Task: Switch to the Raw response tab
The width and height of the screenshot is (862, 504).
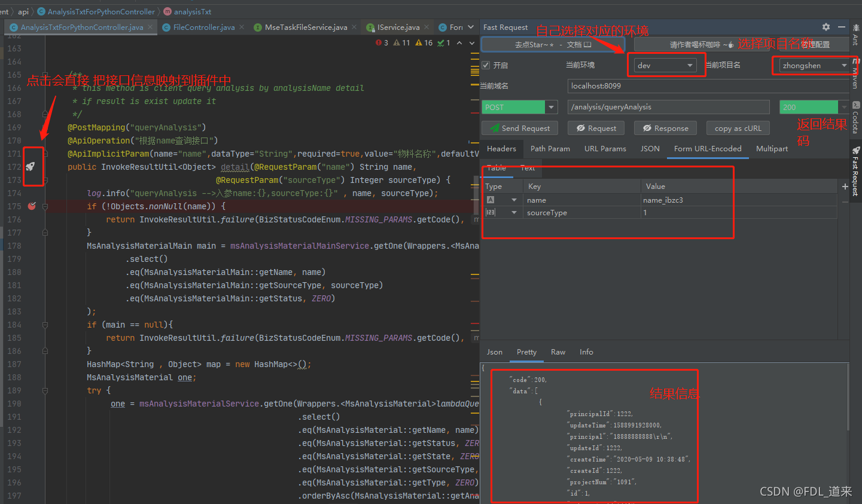Action: tap(558, 352)
